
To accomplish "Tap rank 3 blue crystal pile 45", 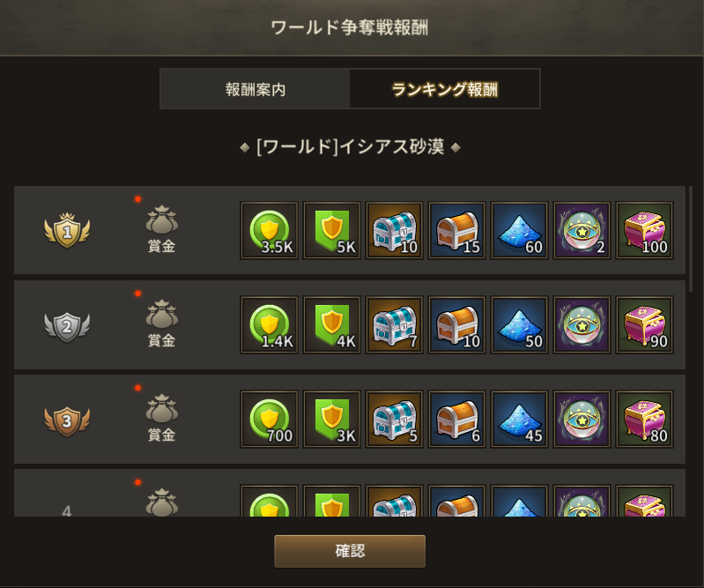I will [x=520, y=419].
